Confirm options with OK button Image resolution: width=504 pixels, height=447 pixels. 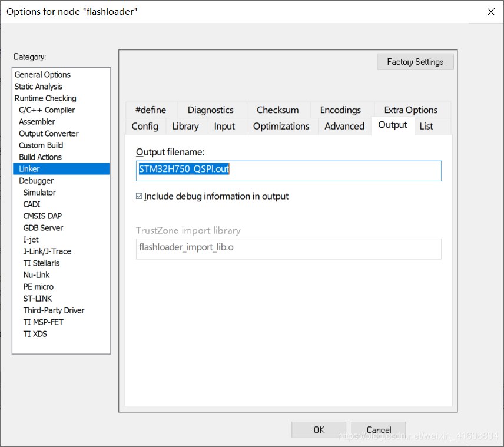pos(319,430)
